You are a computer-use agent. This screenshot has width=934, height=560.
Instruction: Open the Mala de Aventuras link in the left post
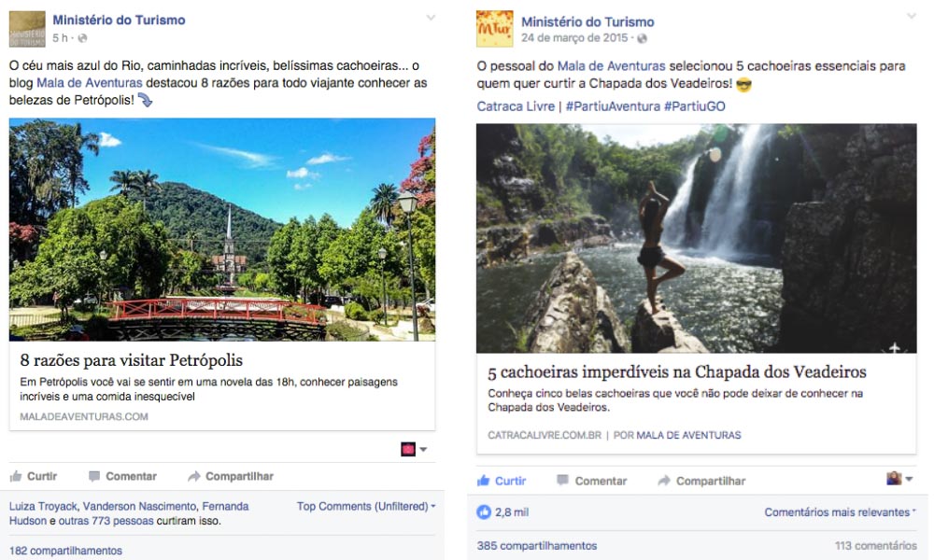[90, 83]
